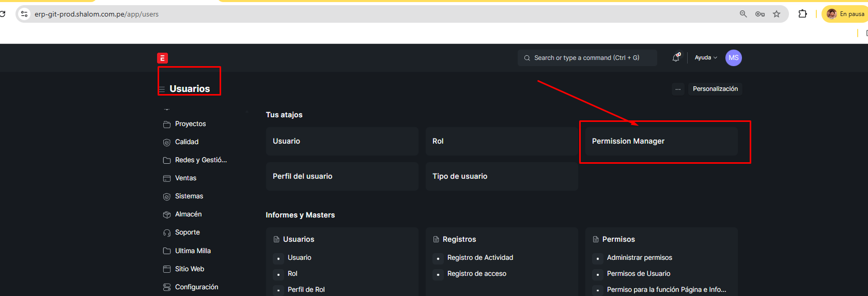Go to Almacén in the sidebar

[188, 214]
